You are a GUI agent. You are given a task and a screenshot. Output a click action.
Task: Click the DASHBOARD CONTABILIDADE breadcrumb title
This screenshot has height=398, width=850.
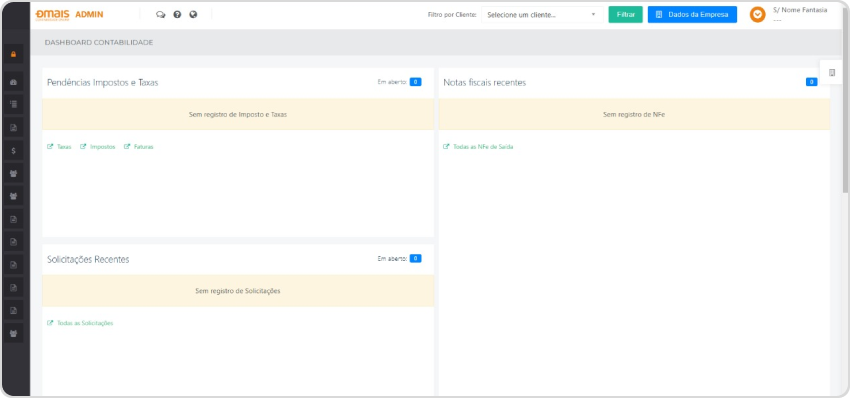pos(99,42)
